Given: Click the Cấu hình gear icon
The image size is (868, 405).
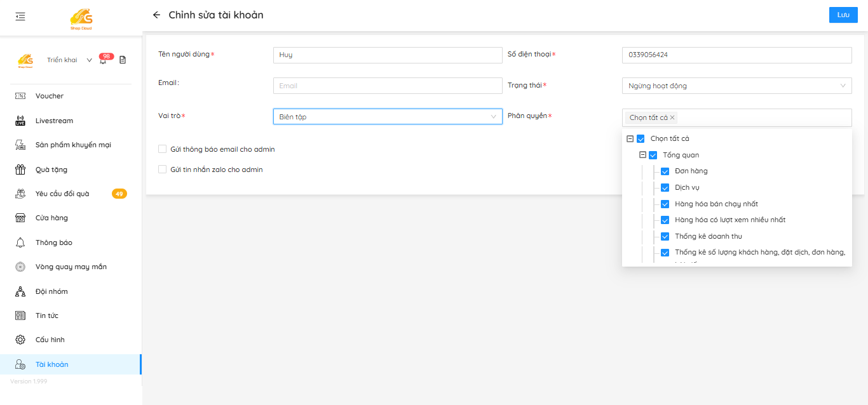Looking at the screenshot, I should tap(20, 340).
